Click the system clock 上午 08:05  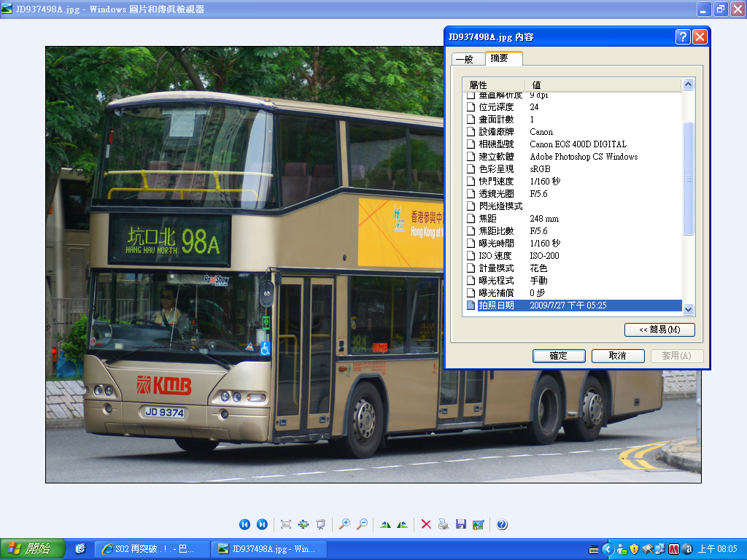pos(718,550)
